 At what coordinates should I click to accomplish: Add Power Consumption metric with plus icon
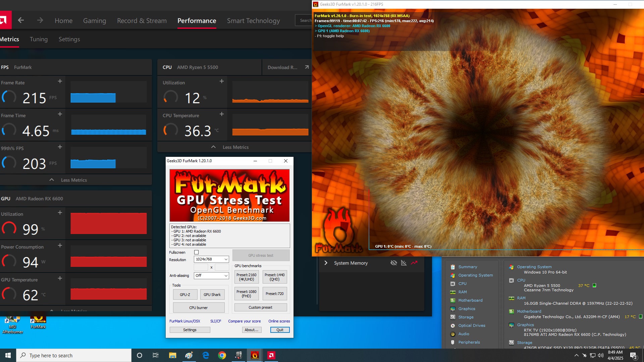(60, 245)
